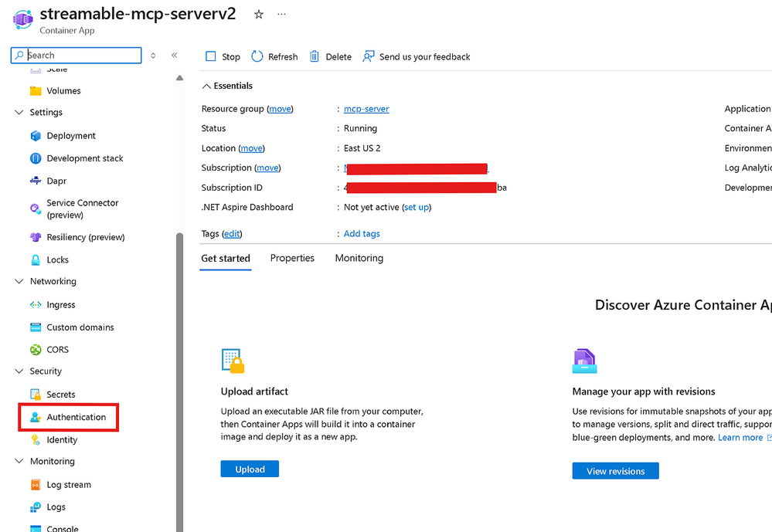The width and height of the screenshot is (772, 532).
Task: Click the 'Running' status value
Action: (x=360, y=128)
